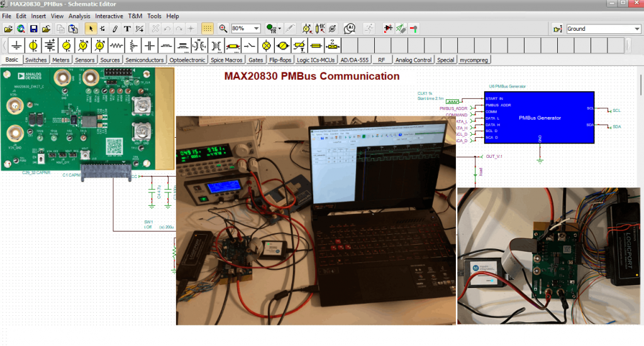Image resolution: width=644 pixels, height=346 pixels.
Task: Select the Text tool icon
Action: [x=127, y=29]
